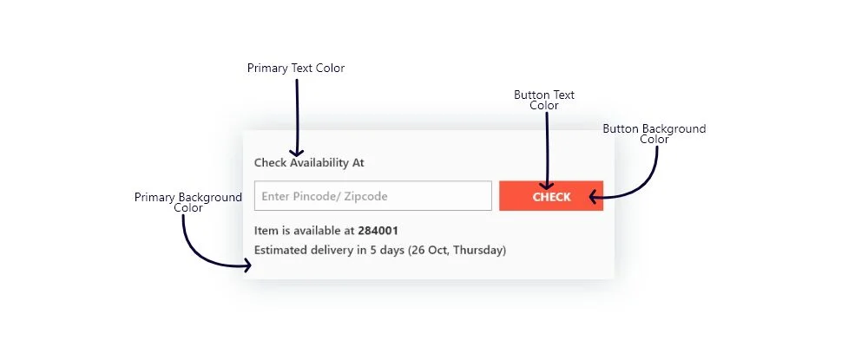Click the Item is available at text

tap(305, 231)
